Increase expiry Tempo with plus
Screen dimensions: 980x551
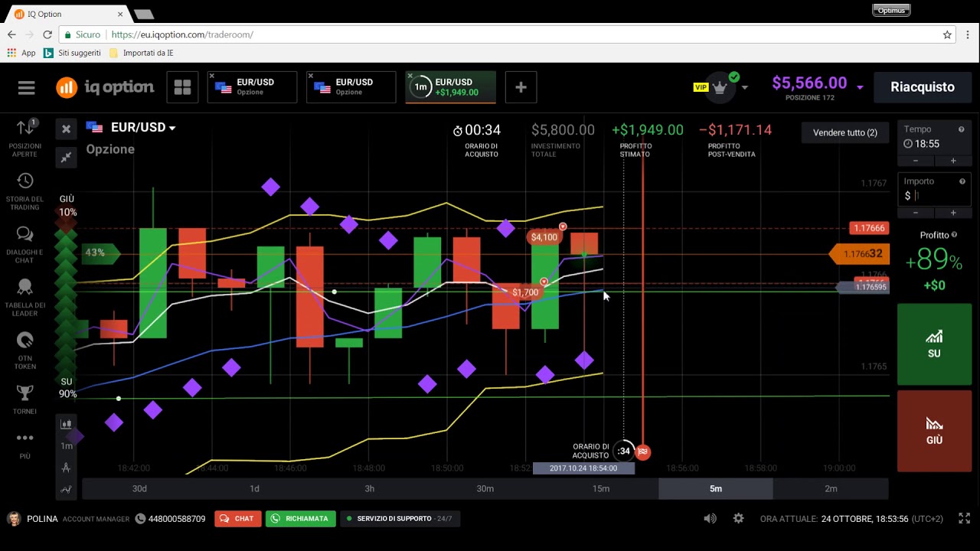pyautogui.click(x=953, y=161)
